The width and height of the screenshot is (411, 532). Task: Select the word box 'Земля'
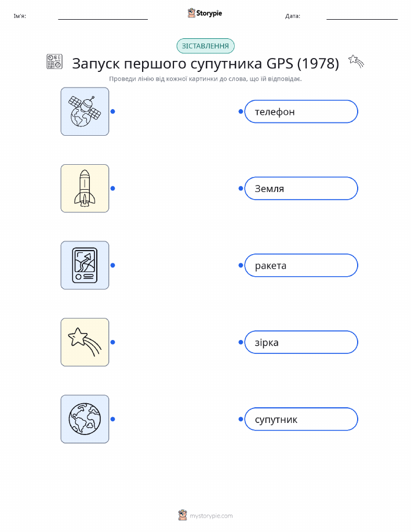point(301,189)
